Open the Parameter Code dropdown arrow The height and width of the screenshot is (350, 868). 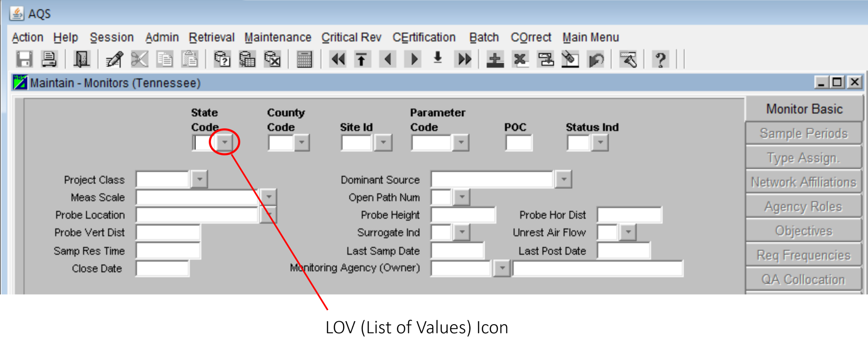pos(461,143)
